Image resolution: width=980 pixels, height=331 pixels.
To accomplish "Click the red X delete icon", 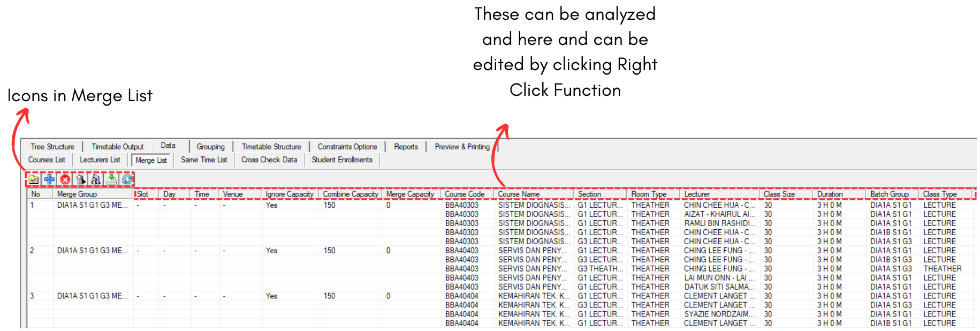I will (x=65, y=179).
